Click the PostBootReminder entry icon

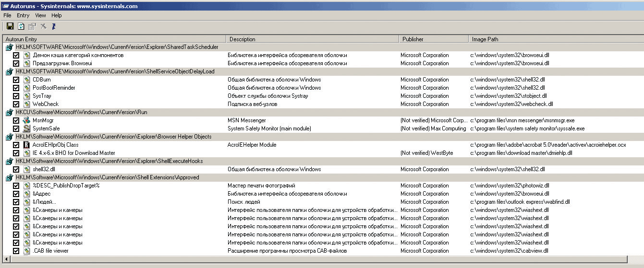pyautogui.click(x=27, y=88)
